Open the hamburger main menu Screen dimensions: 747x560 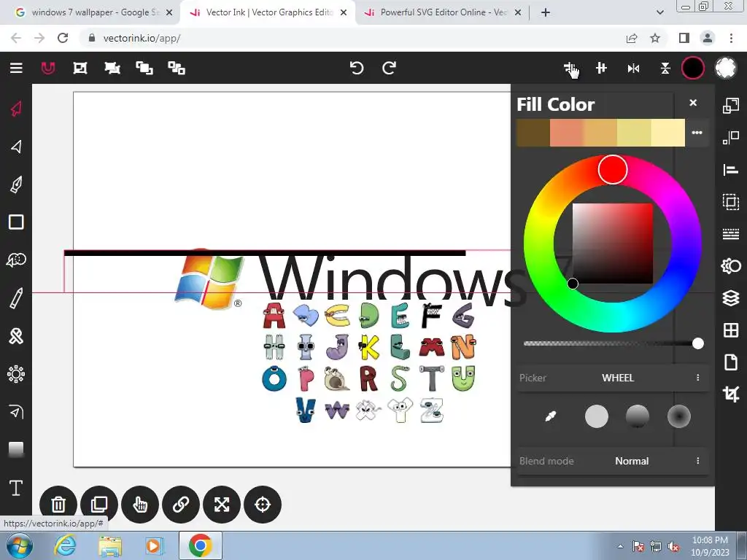tap(16, 68)
